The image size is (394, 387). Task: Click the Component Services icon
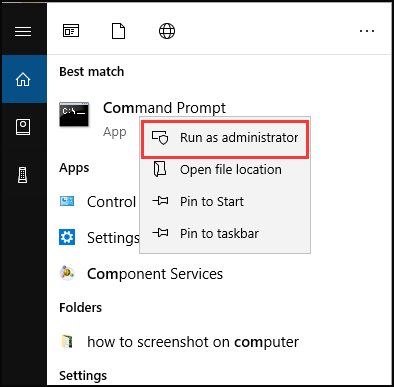[67, 273]
